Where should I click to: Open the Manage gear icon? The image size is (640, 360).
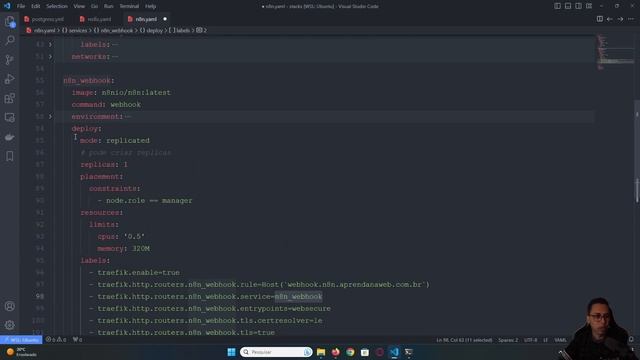(10, 325)
